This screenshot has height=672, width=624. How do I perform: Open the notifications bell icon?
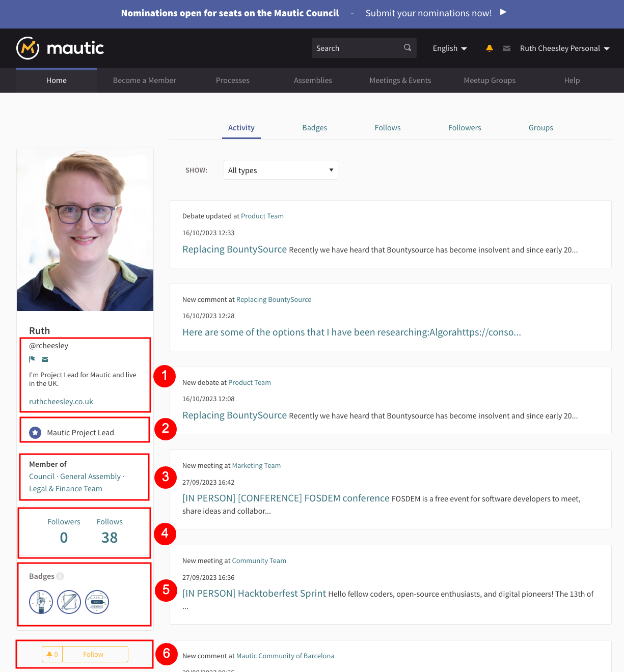click(x=489, y=48)
